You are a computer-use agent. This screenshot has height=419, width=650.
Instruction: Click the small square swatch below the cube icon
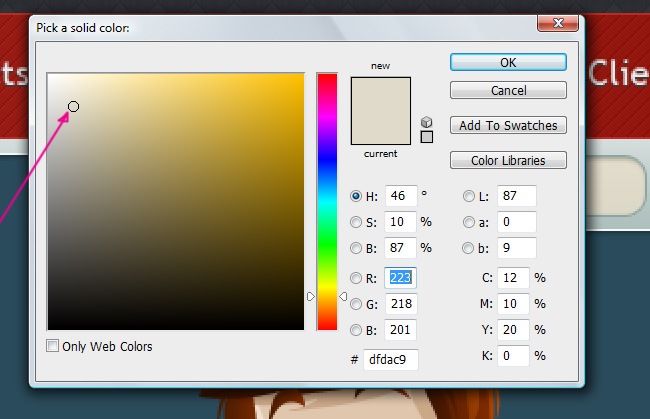[427, 137]
